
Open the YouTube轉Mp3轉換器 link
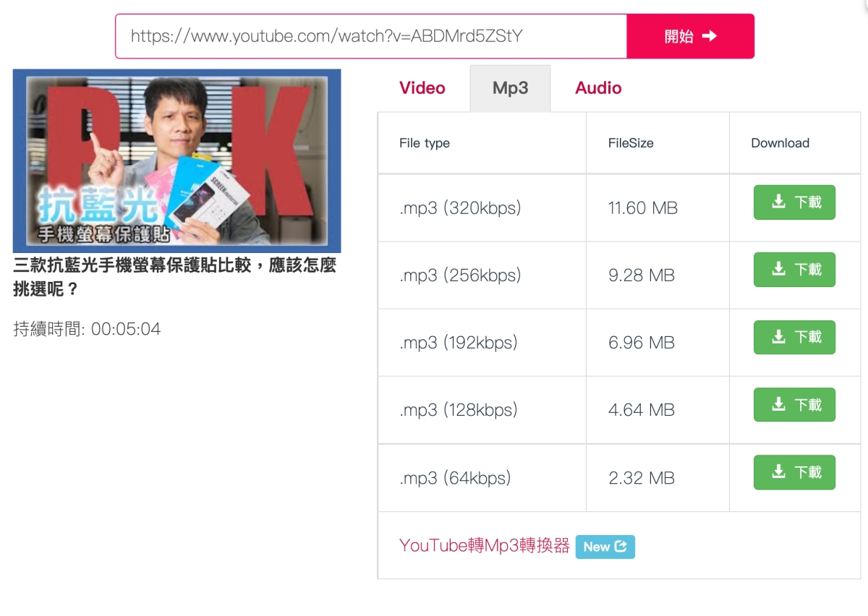coord(484,546)
